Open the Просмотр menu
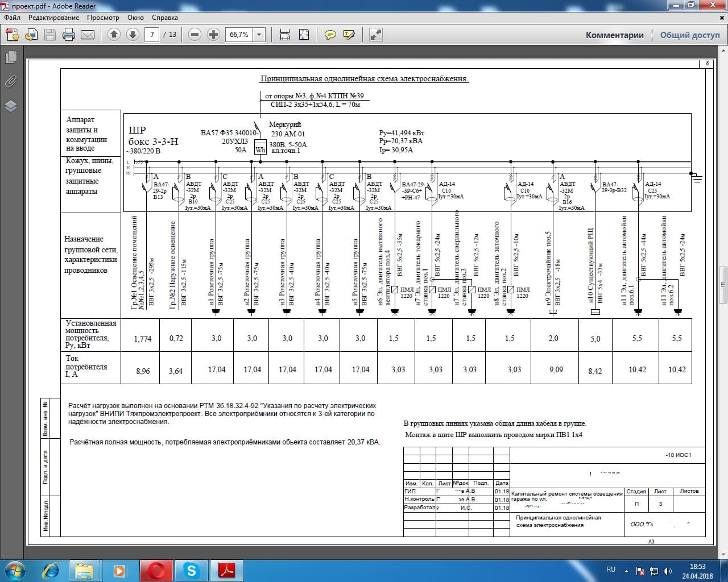 (x=103, y=18)
